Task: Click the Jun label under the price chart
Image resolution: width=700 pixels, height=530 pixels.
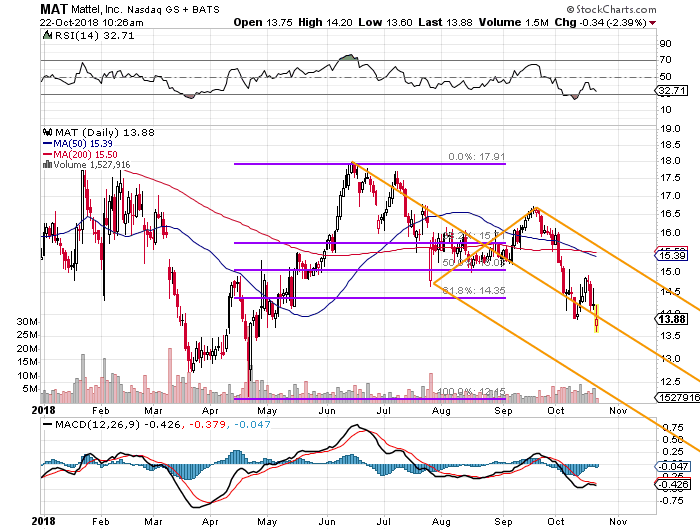Action: 327,411
